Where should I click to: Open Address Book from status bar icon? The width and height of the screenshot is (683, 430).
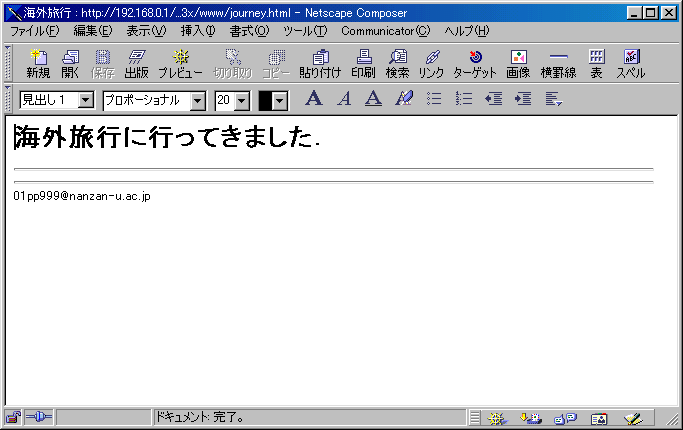point(599,419)
